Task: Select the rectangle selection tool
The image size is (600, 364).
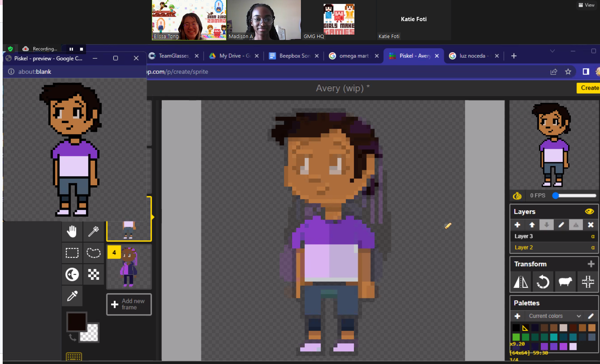Action: tap(72, 253)
